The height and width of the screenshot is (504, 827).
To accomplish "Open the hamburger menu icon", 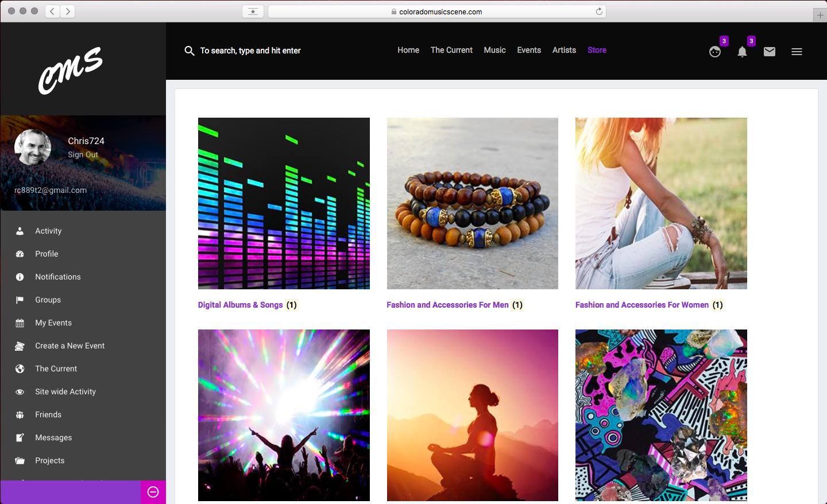I will [797, 52].
